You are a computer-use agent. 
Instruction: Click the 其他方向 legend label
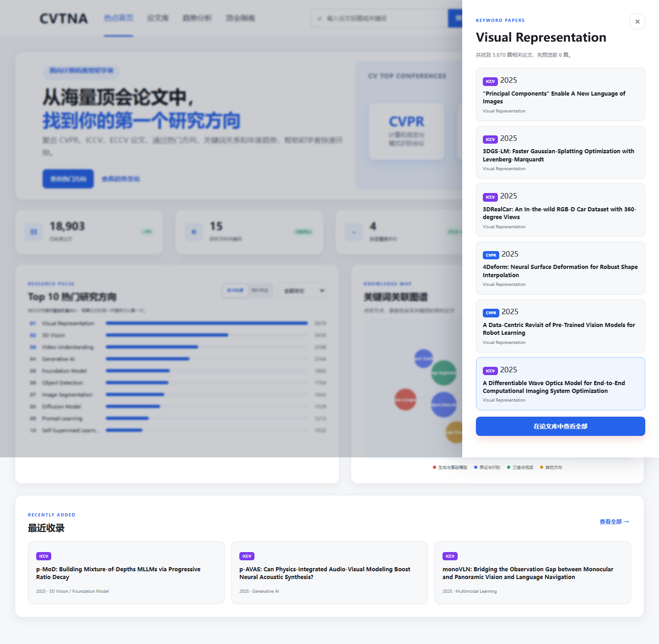click(x=554, y=467)
